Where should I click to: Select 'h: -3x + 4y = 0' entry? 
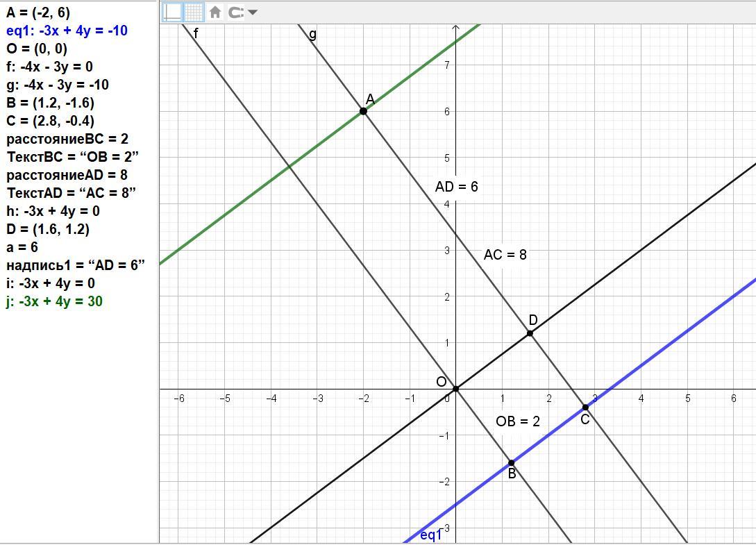(x=53, y=211)
